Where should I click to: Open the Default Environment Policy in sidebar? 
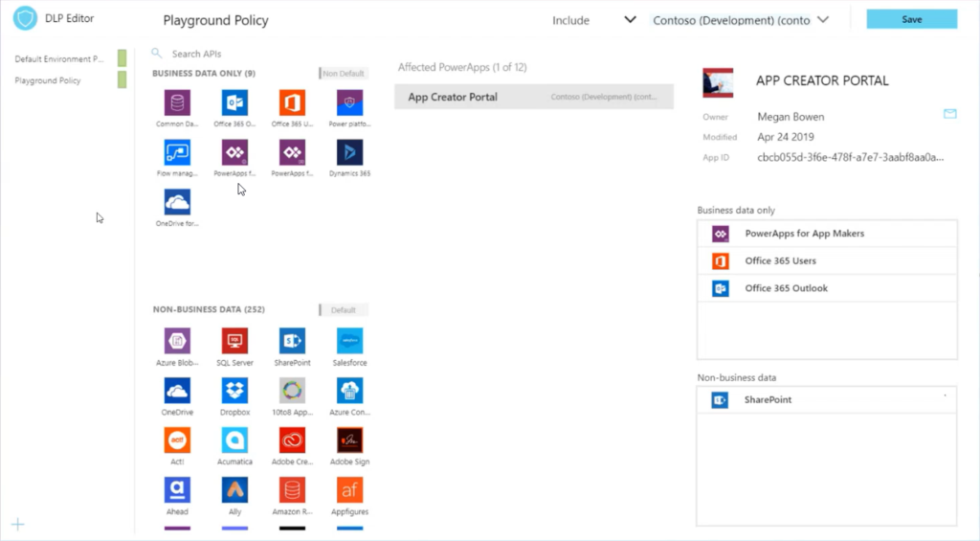59,58
